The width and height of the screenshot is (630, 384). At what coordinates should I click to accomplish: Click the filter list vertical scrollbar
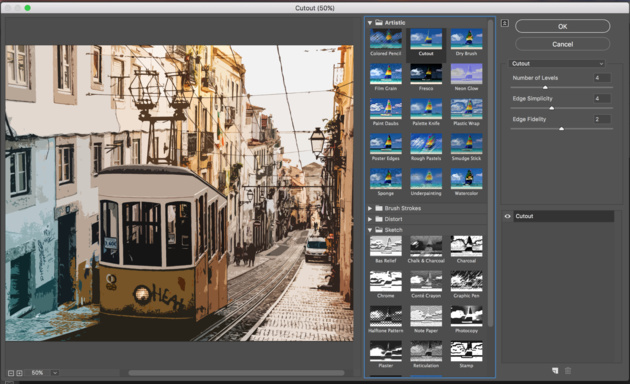(x=490, y=173)
